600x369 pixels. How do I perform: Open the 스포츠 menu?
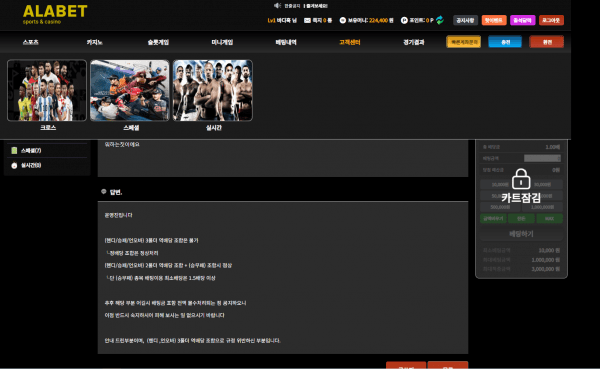click(x=31, y=42)
